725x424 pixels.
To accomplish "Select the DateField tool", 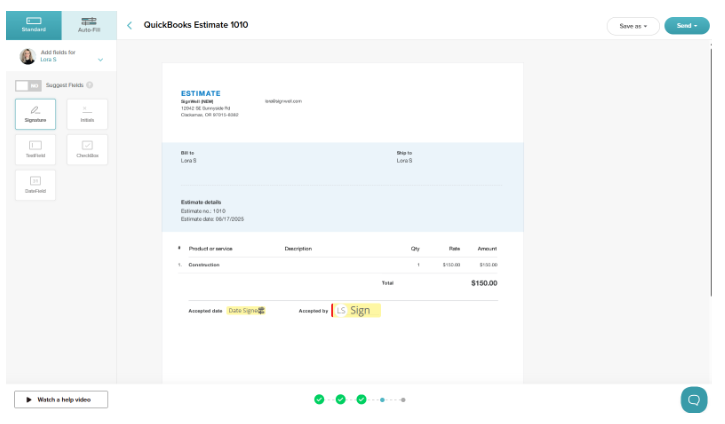I will coord(35,184).
